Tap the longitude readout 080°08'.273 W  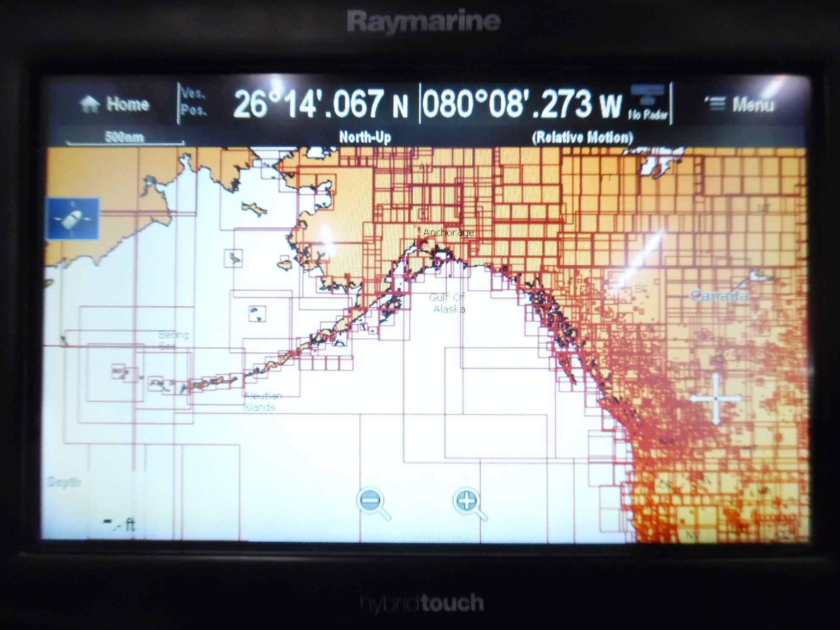pos(522,104)
